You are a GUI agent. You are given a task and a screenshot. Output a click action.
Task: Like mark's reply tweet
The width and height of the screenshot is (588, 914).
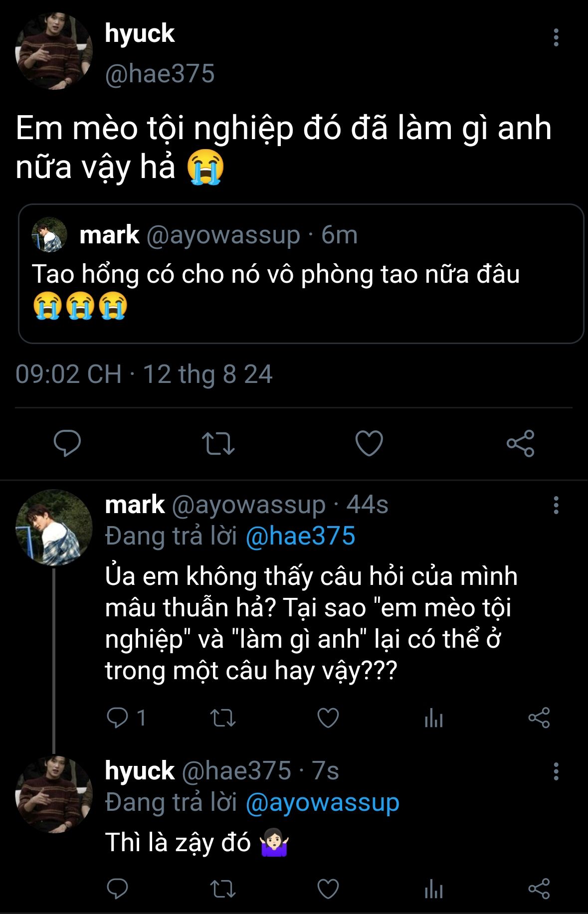point(328,718)
